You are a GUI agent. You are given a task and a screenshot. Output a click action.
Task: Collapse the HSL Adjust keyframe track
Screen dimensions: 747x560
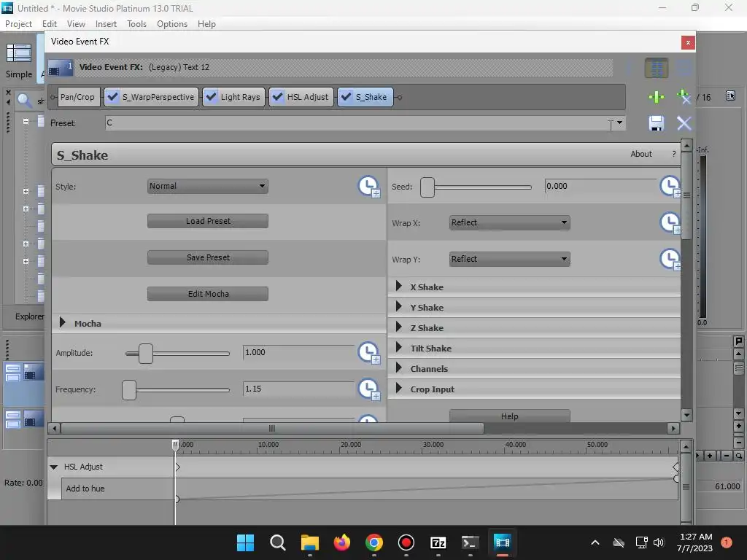[x=54, y=467]
